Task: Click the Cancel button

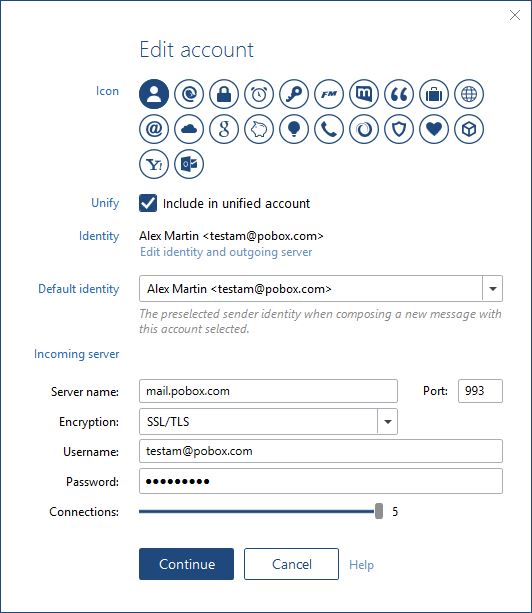Action: tap(291, 564)
